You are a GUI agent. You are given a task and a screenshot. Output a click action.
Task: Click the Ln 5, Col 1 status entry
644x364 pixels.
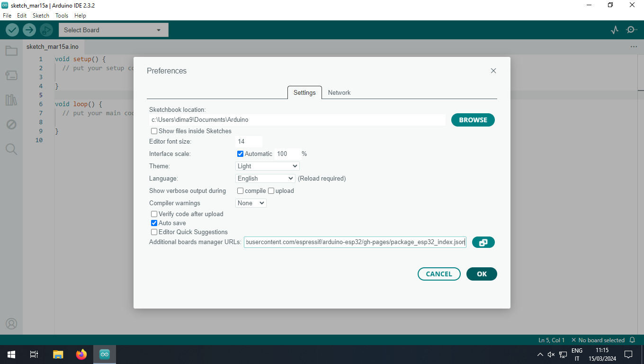552,340
